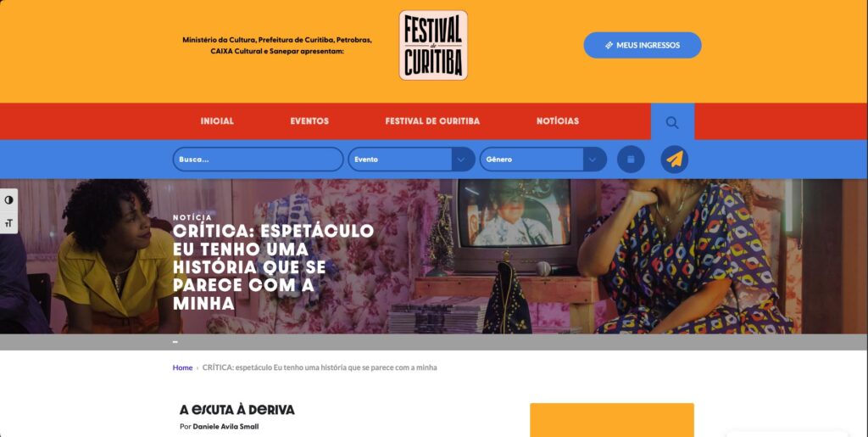
Task: Open the Evento select box
Action: tap(411, 159)
